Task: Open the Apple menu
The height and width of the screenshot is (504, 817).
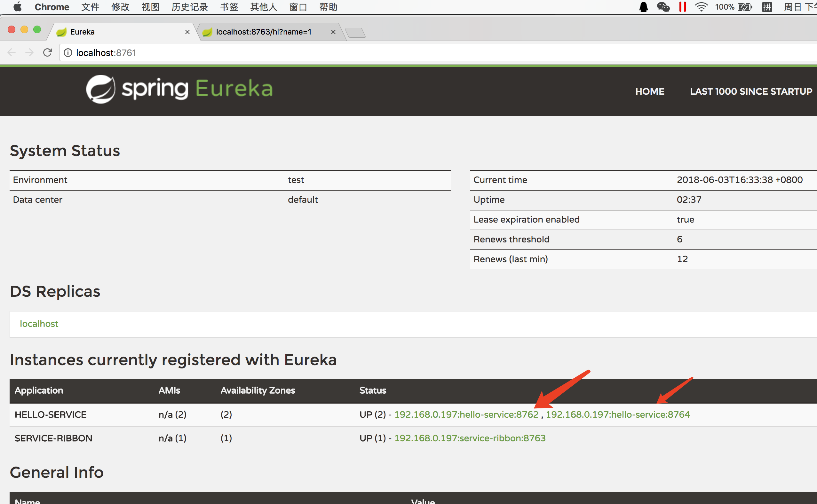Action: [17, 7]
